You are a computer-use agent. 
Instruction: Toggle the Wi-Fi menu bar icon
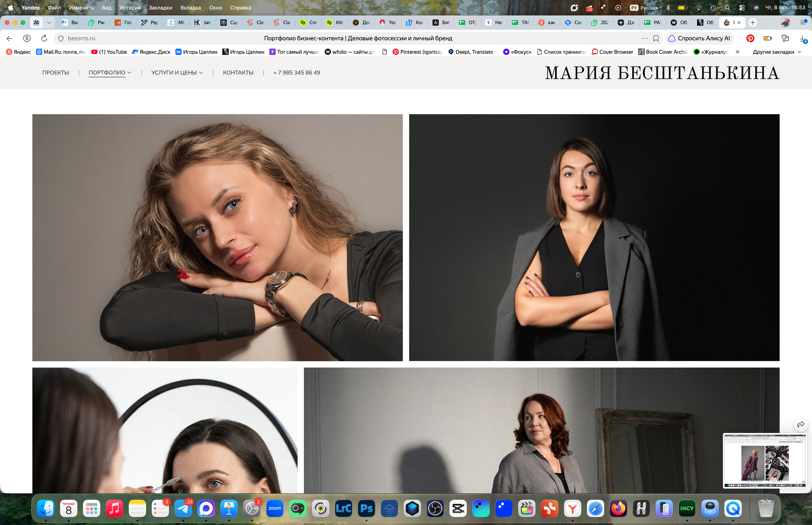(x=698, y=8)
